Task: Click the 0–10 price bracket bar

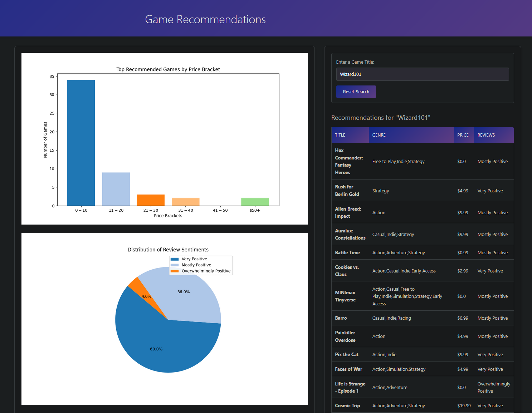Action: (x=81, y=143)
